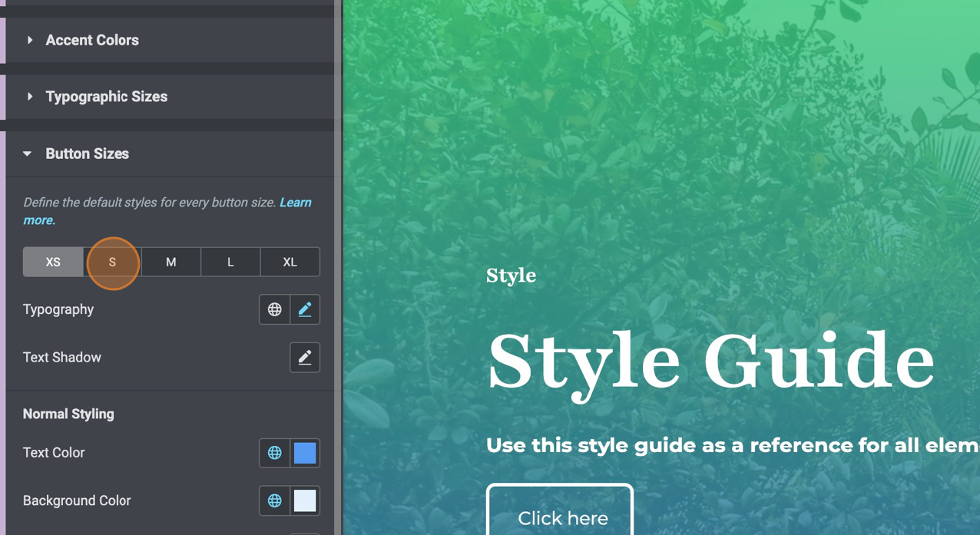Click the Text Color label
The height and width of the screenshot is (535, 980).
coord(54,453)
